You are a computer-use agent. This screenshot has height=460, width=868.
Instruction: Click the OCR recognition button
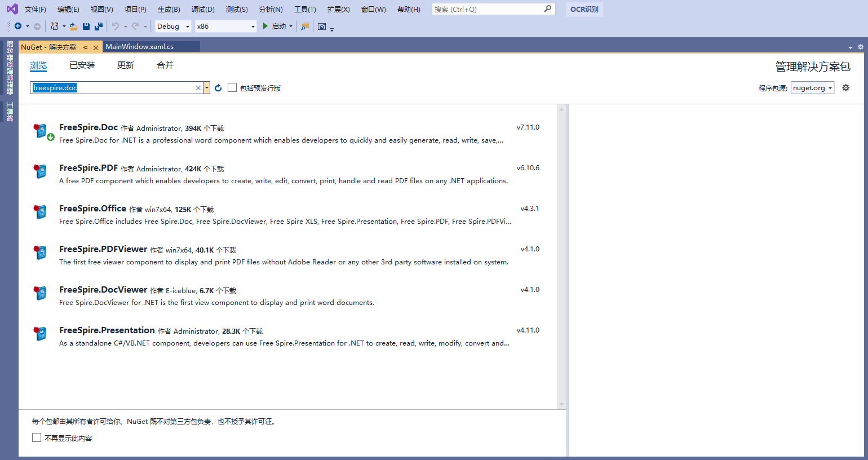pyautogui.click(x=584, y=9)
